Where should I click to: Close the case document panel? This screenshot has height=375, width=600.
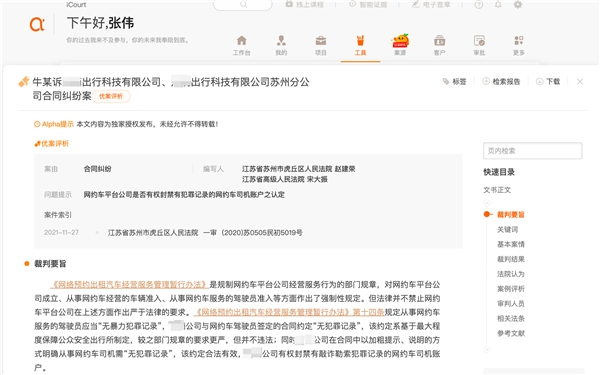580,82
